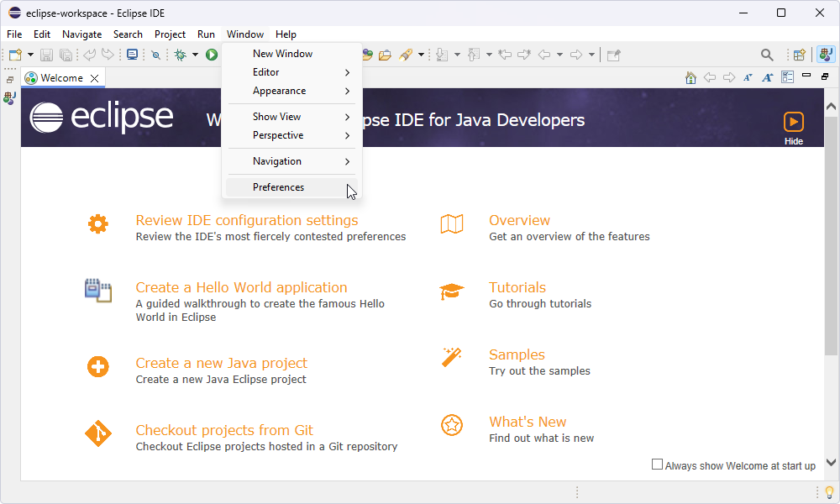Select the Java perspective button
Screen dimensions: 840x504
pos(826,55)
